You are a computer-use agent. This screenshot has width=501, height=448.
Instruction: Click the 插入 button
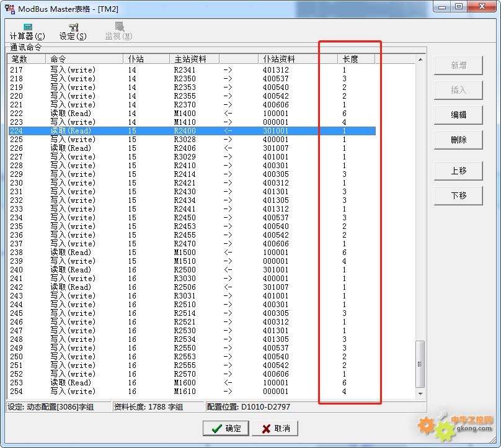tap(458, 90)
